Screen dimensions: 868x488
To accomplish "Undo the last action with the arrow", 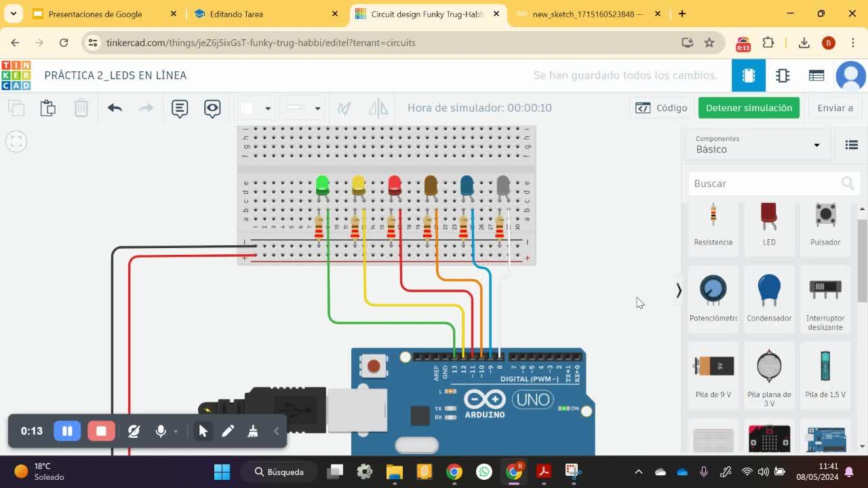I will [x=115, y=108].
